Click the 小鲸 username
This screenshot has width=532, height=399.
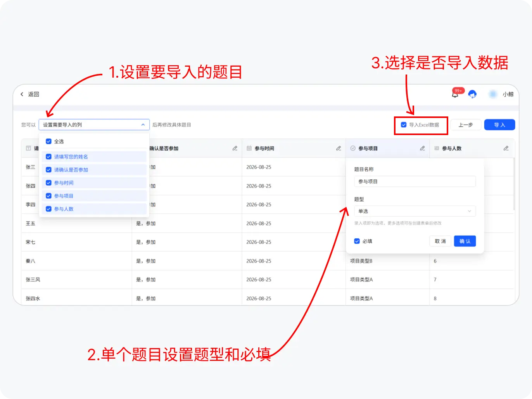coord(508,94)
